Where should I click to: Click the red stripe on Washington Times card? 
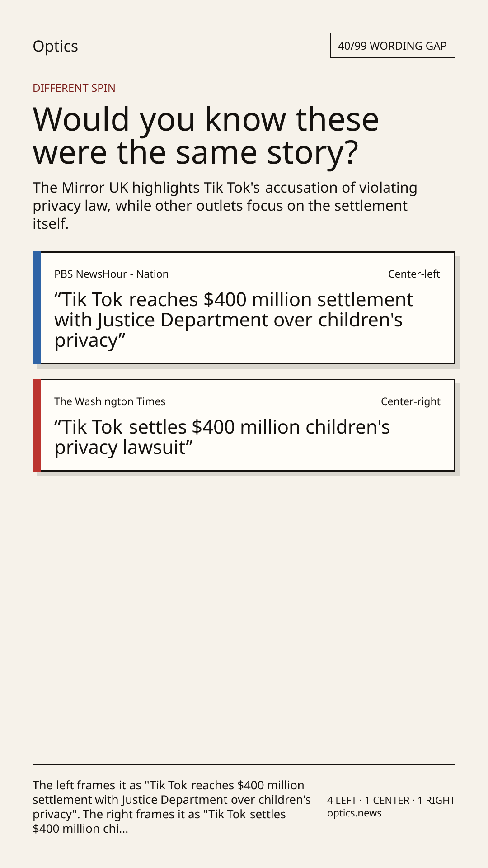point(37,425)
